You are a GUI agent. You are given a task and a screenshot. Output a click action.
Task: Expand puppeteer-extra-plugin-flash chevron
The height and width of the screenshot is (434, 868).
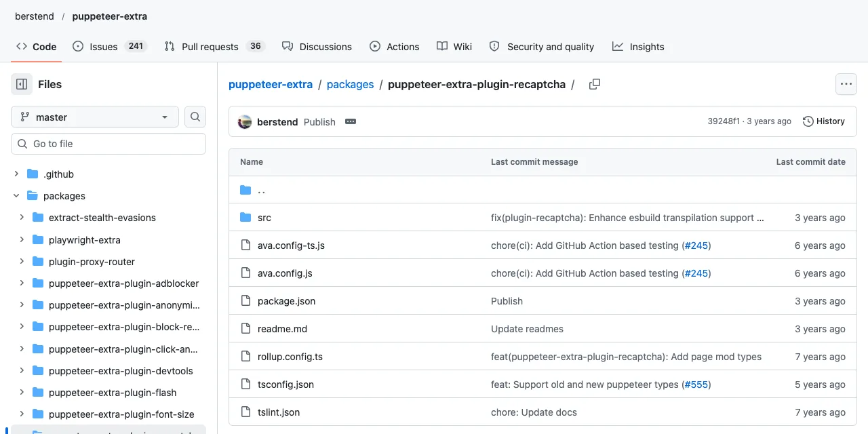[22, 393]
